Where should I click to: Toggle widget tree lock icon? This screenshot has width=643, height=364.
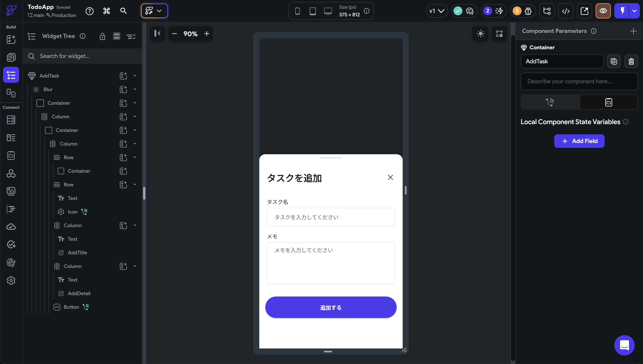pyautogui.click(x=102, y=37)
